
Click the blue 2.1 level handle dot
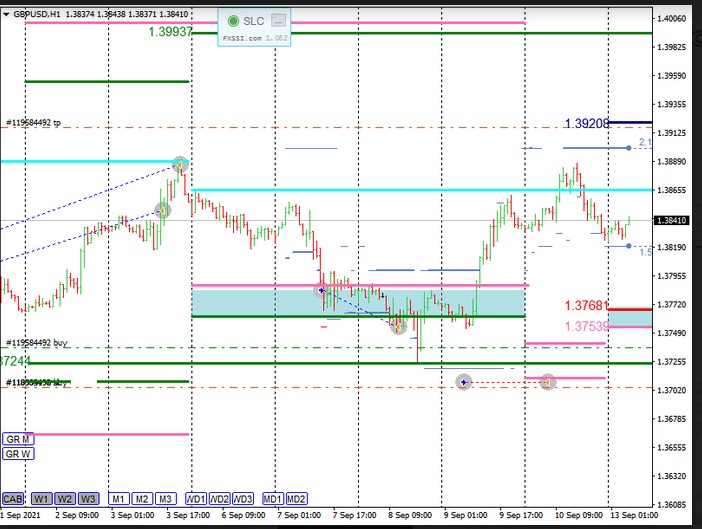(x=628, y=147)
